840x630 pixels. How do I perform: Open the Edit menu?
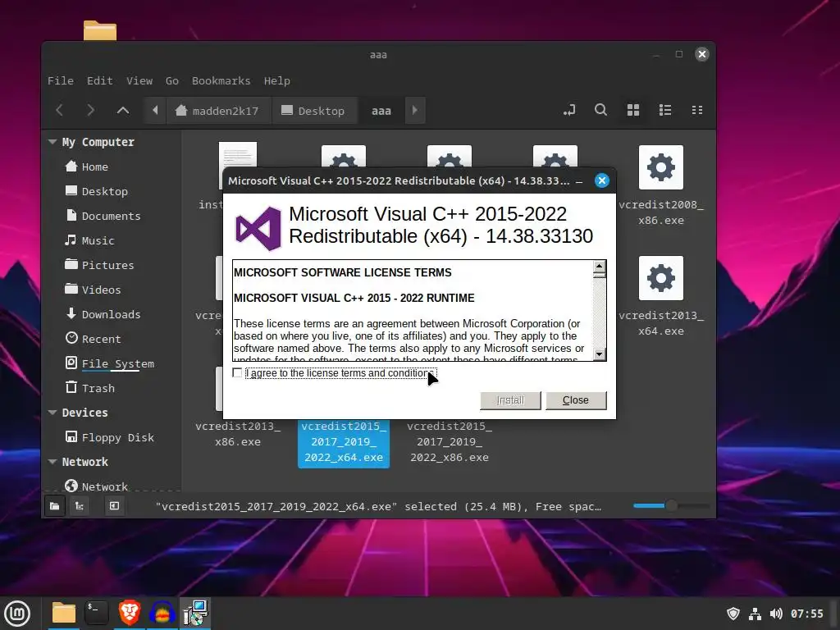point(99,81)
